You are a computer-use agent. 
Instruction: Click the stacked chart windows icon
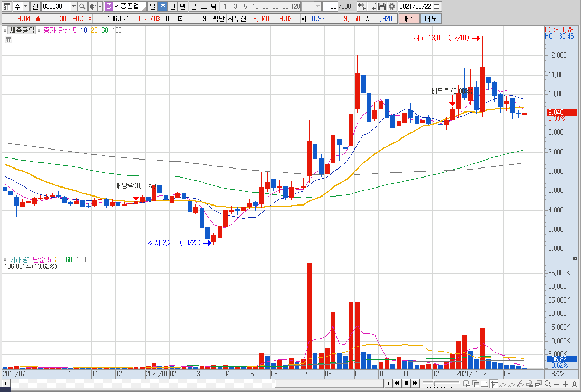[538, 384]
